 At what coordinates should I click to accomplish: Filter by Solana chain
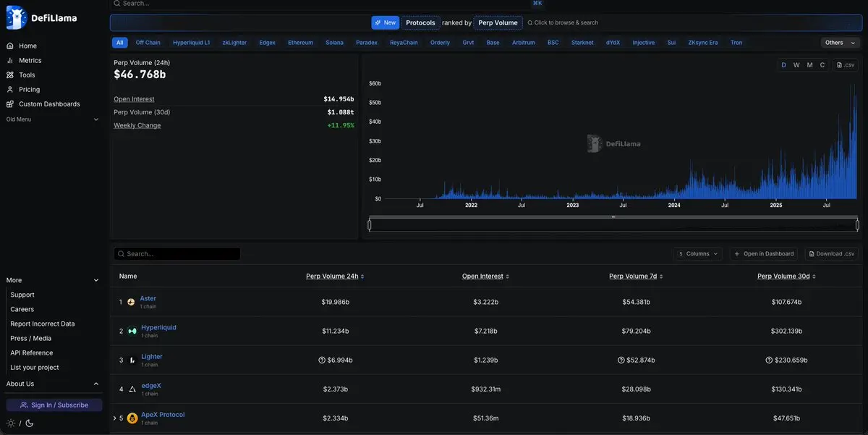pyautogui.click(x=334, y=43)
